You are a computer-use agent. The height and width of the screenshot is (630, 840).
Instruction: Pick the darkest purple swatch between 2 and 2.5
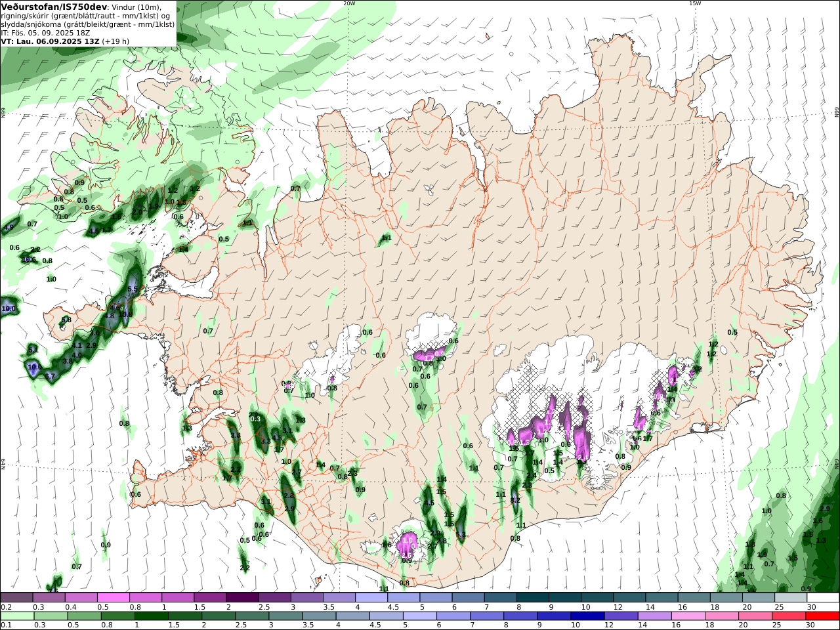pos(242,598)
